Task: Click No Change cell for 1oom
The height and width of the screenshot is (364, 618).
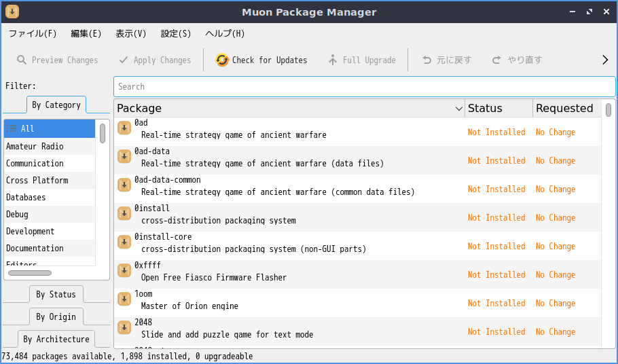Action: coord(556,304)
